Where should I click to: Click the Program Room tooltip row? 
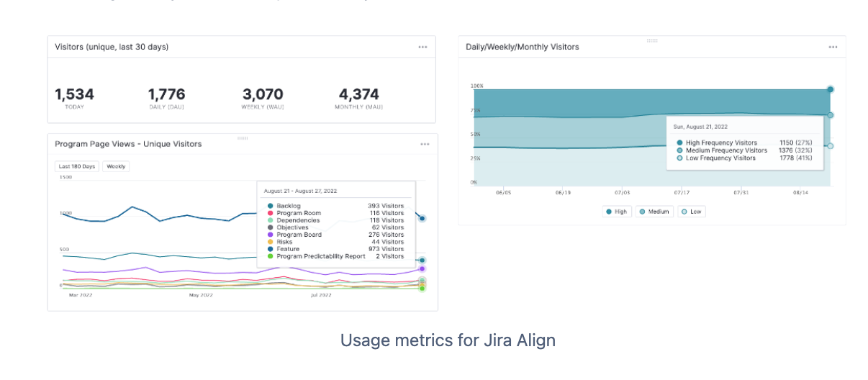coord(335,213)
